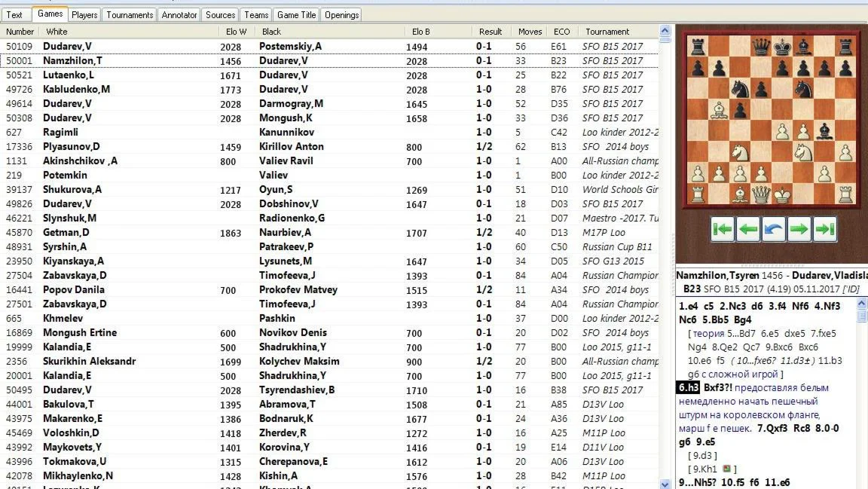
Task: Sort by the Number column header
Action: pyautogui.click(x=20, y=32)
